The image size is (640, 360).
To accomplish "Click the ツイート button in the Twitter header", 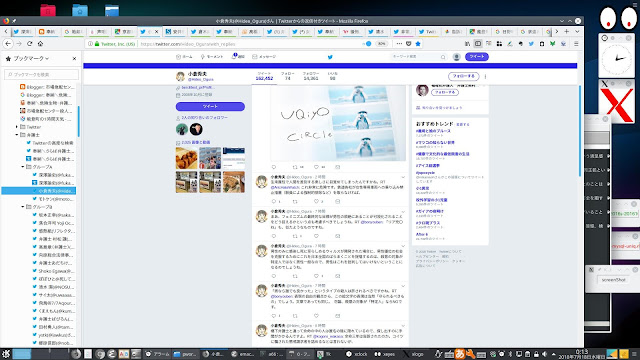I will [477, 57].
